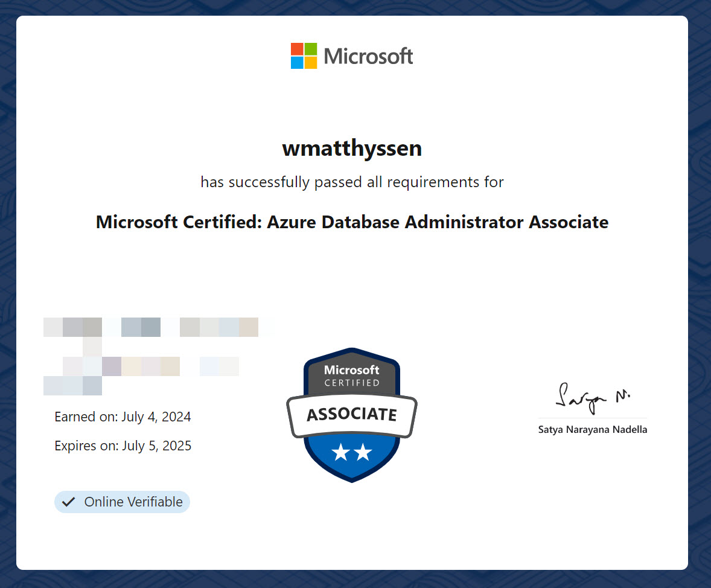This screenshot has height=588, width=711.
Task: Click the Microsoft Certified Associate badge
Action: coord(352,415)
